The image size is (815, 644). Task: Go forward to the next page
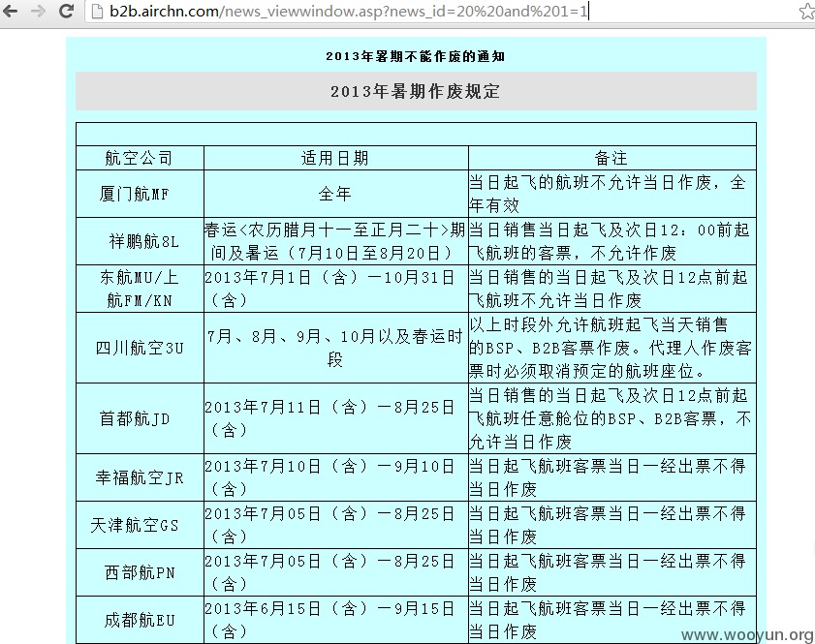(x=38, y=11)
